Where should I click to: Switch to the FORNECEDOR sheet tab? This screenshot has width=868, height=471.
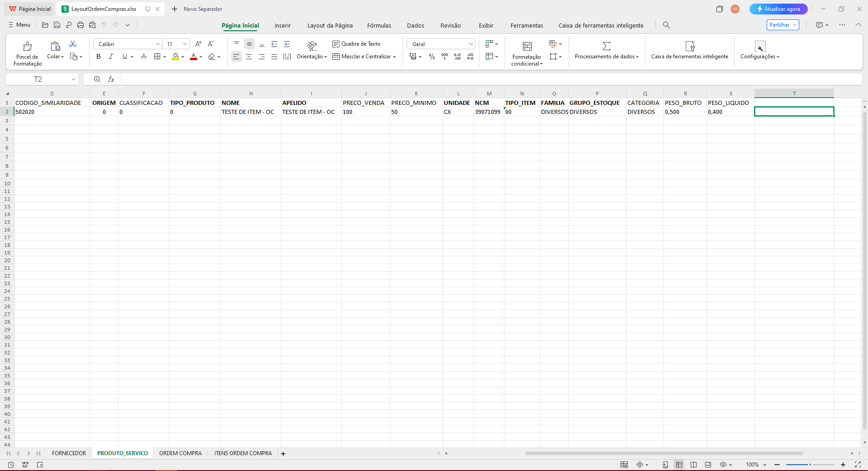pyautogui.click(x=69, y=453)
